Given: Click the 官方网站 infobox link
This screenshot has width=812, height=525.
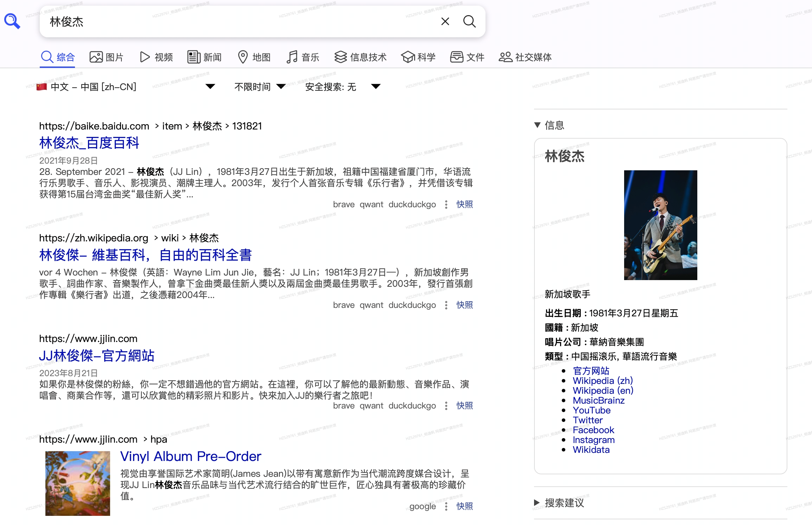Looking at the screenshot, I should tap(591, 371).
